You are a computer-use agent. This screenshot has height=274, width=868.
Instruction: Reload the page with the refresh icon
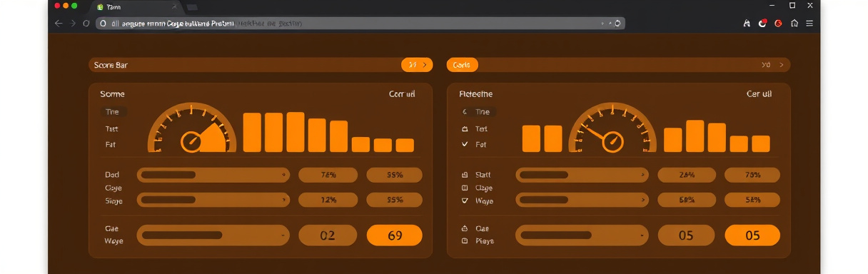click(x=86, y=23)
